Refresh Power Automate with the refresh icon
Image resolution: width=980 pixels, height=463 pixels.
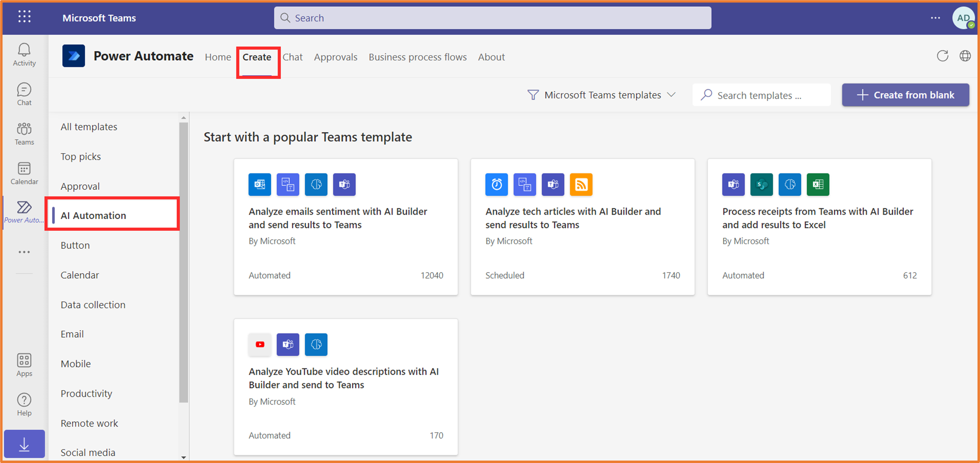click(x=942, y=56)
